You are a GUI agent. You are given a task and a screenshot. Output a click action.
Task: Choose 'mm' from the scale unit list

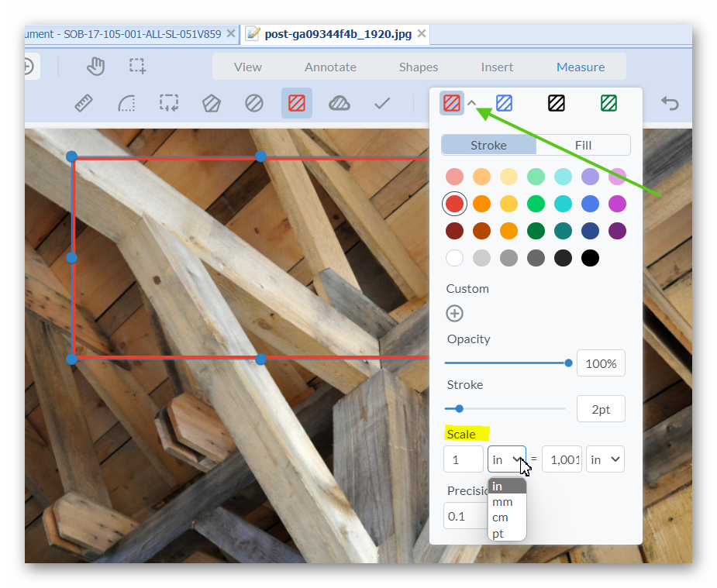[502, 502]
